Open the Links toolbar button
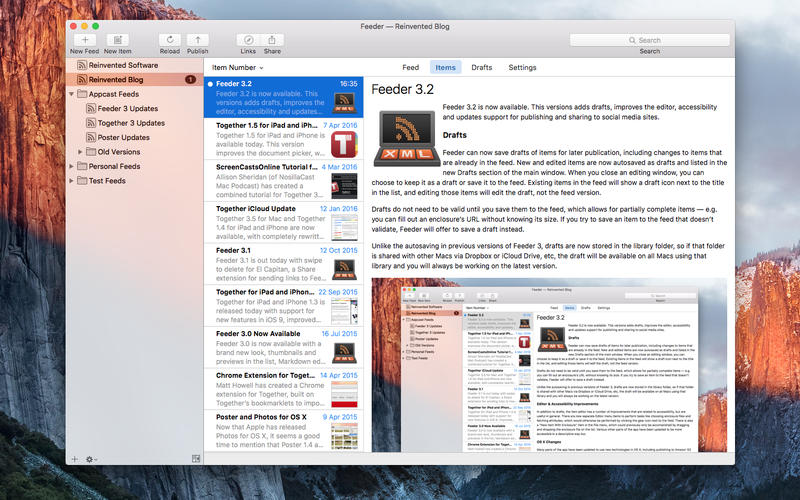This screenshot has height=500, width=800. pos(248,40)
